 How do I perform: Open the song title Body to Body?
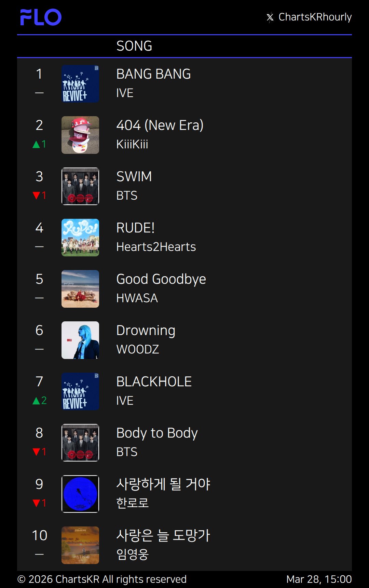point(157,433)
